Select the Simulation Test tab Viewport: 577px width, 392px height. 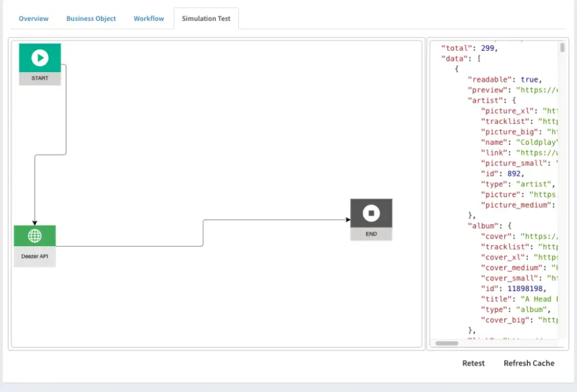pos(206,18)
